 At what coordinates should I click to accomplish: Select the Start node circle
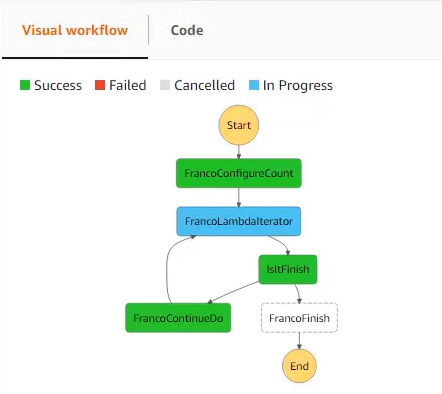pyautogui.click(x=239, y=125)
